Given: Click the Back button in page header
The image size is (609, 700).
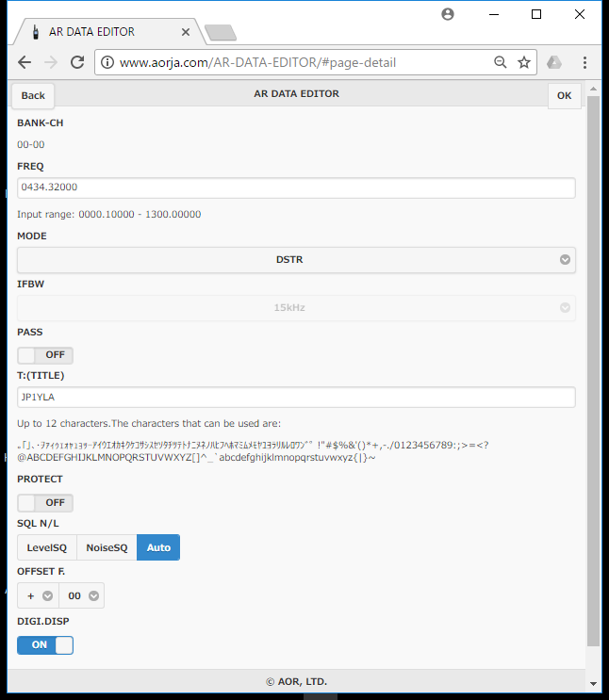Looking at the screenshot, I should [33, 95].
